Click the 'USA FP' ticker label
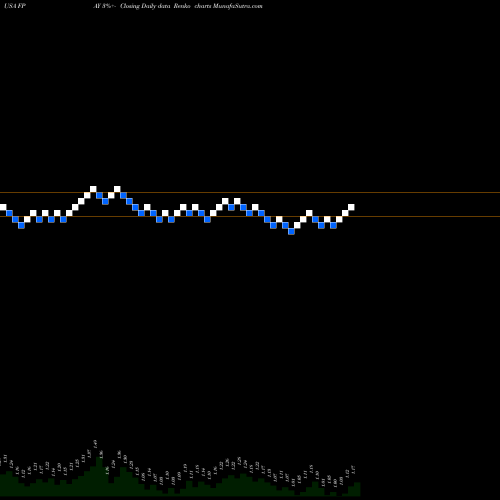Viewport: 500px width, 500px height. click(15, 6)
